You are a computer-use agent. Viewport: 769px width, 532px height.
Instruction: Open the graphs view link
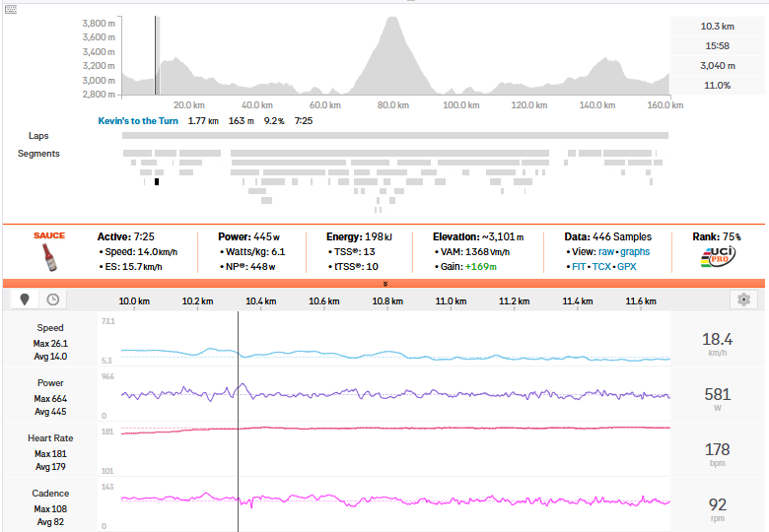click(635, 252)
